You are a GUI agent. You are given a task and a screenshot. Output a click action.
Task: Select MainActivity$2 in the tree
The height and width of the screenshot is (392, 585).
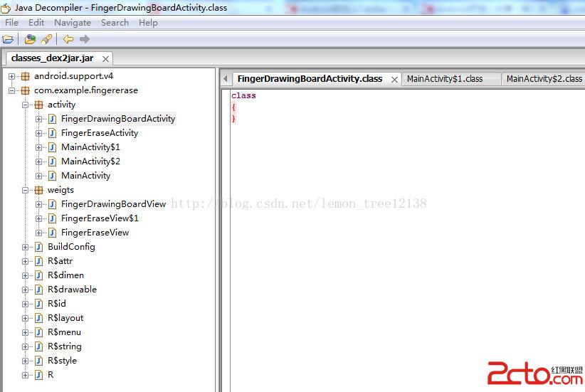click(90, 161)
